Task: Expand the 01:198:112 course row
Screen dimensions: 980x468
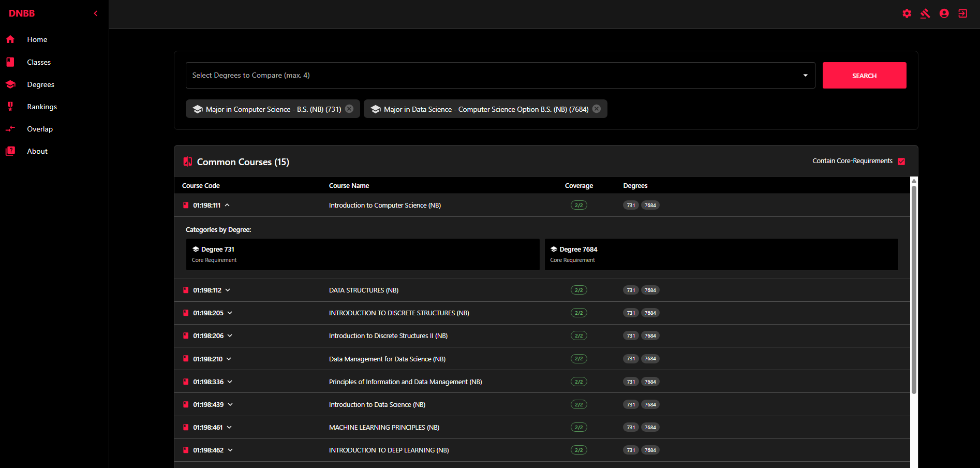Action: pyautogui.click(x=228, y=290)
